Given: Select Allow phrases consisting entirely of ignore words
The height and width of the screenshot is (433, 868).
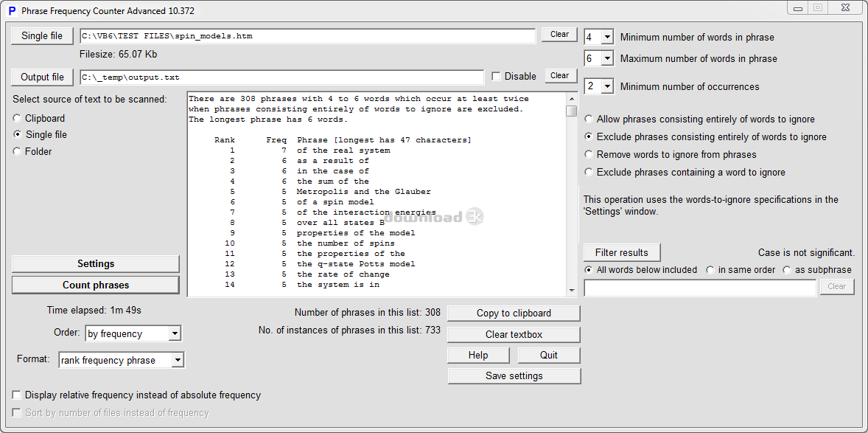Looking at the screenshot, I should pos(589,119).
